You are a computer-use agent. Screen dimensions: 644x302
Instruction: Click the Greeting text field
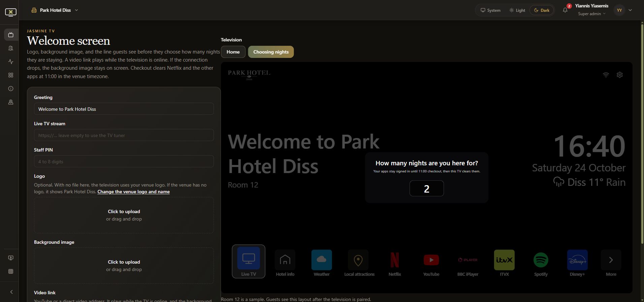pyautogui.click(x=124, y=109)
